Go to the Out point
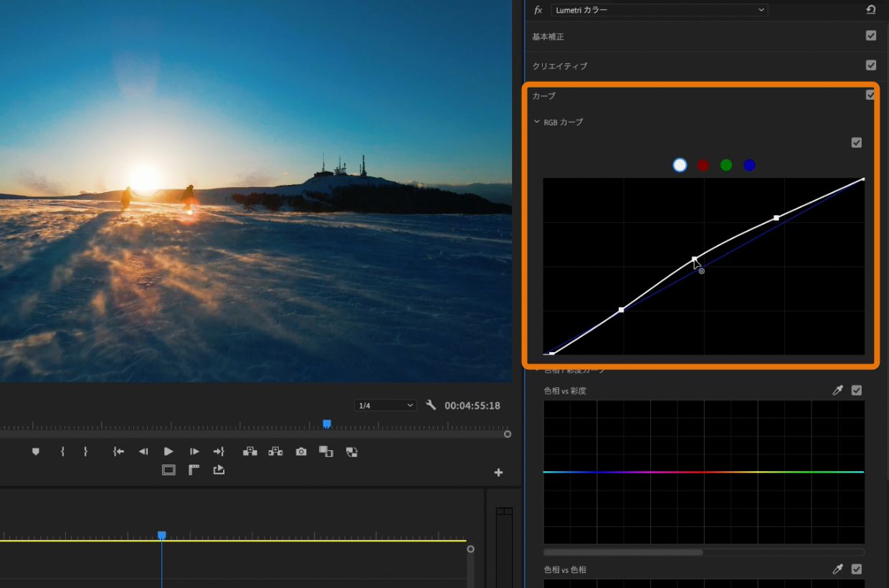Viewport: 889px width, 588px height. [x=219, y=452]
